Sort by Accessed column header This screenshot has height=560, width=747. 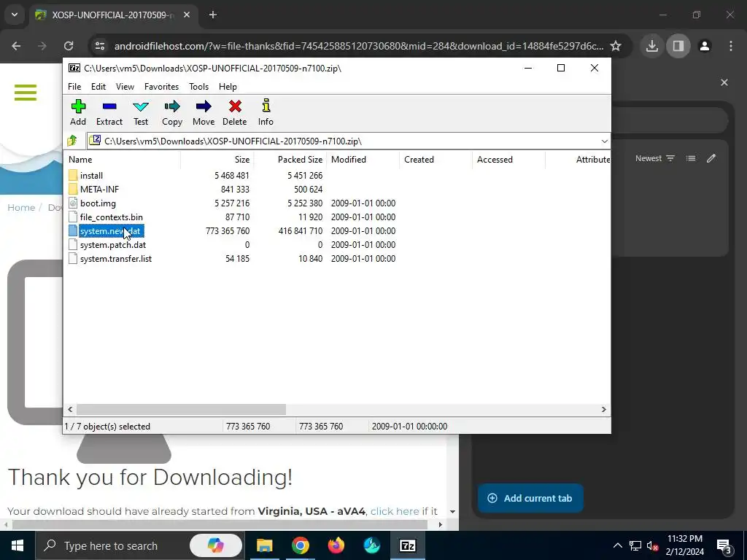click(508, 160)
